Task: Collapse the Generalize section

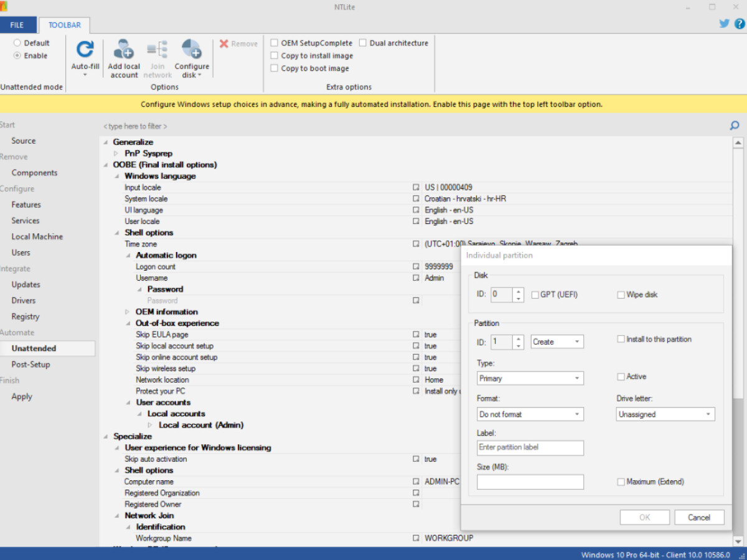Action: click(x=105, y=142)
